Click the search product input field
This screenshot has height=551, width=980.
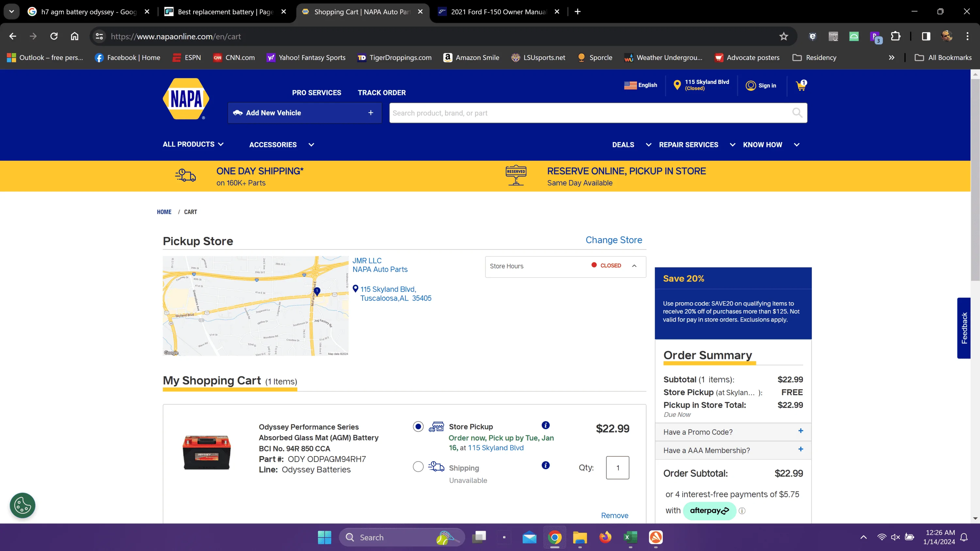(590, 113)
